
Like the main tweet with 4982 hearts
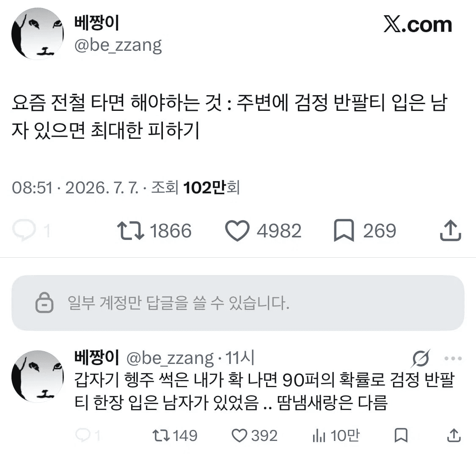[x=237, y=231]
